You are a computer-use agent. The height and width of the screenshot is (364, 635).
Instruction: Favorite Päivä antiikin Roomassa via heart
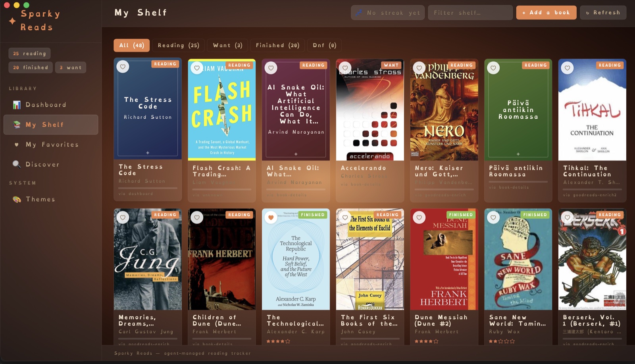[493, 68]
